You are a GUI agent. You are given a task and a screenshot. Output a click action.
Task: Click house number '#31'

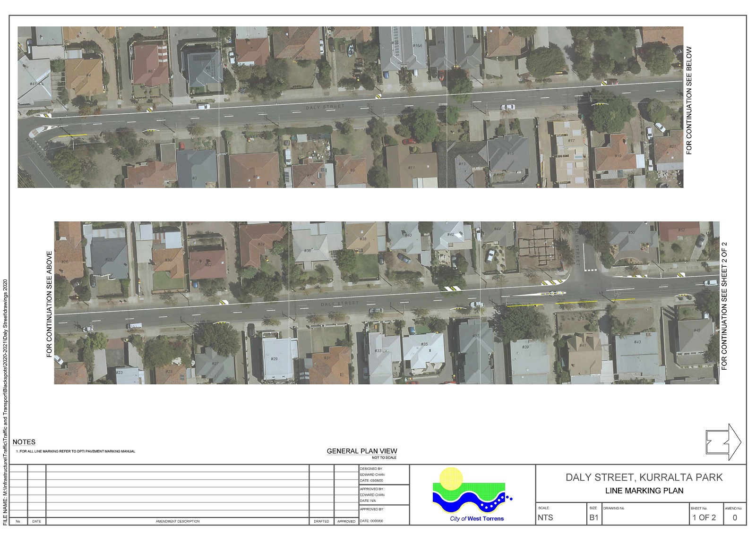point(327,358)
